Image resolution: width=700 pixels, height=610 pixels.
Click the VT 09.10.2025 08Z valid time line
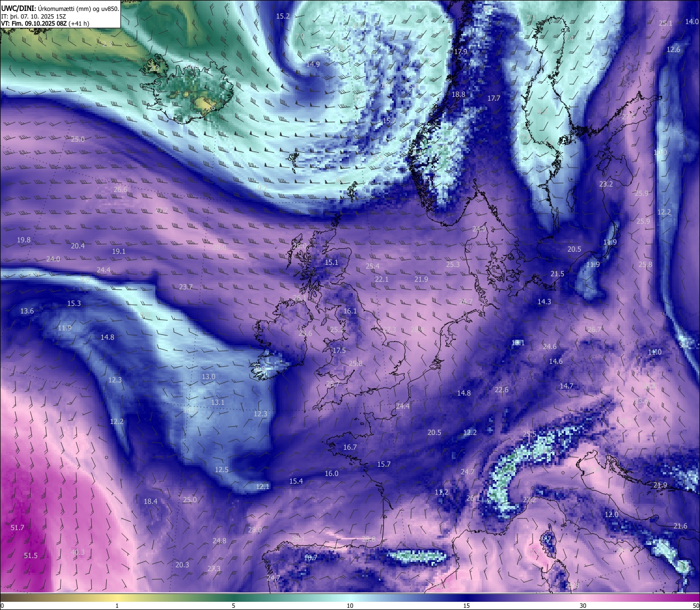[45, 24]
